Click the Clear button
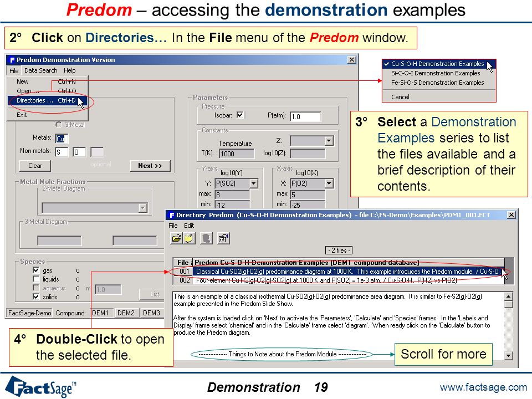 tap(35, 166)
